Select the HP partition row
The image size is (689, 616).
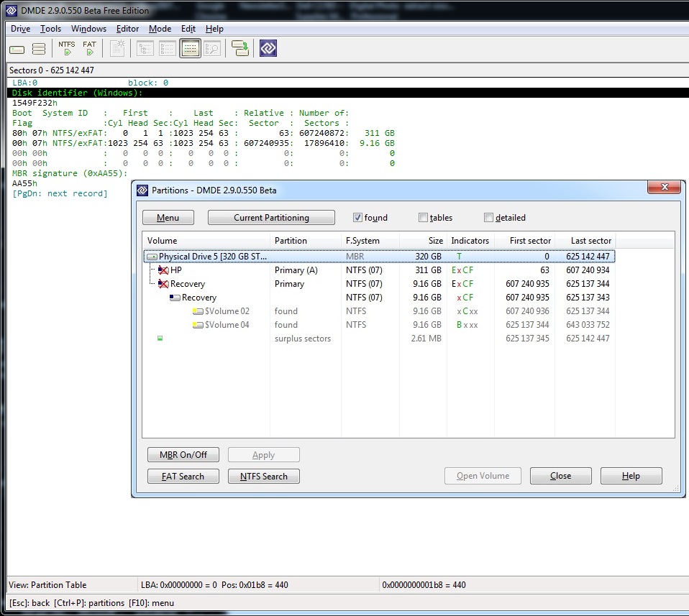pyautogui.click(x=379, y=270)
